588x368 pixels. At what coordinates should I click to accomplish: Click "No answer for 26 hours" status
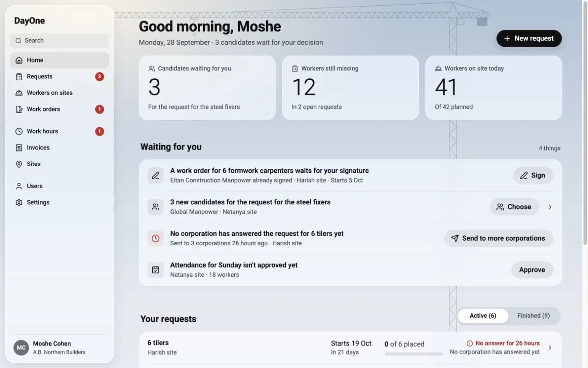click(508, 344)
